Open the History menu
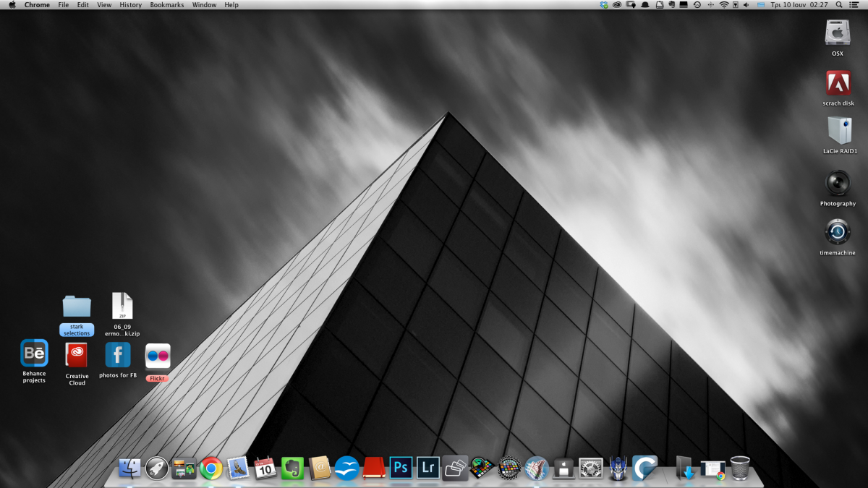Screen dimensions: 868x488 [x=131, y=5]
